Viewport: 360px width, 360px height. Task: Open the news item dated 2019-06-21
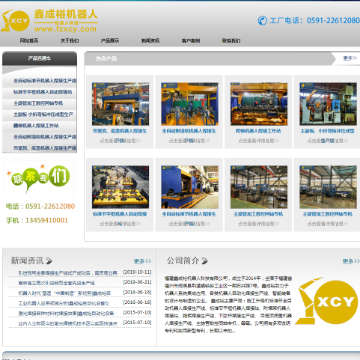[57, 283]
